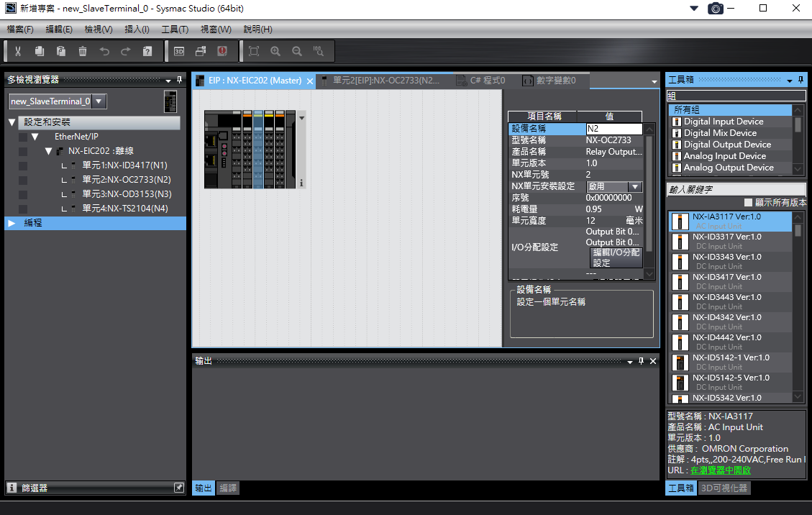Open the 插入(I) menu
The image size is (812, 515).
pyautogui.click(x=137, y=29)
